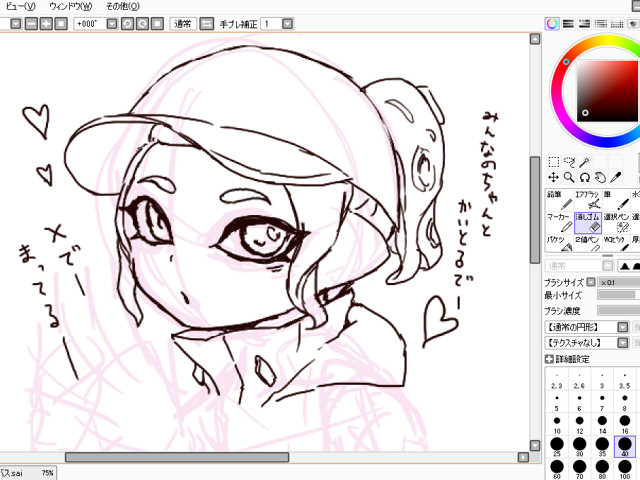Toggle the RGB slider panel icon
Image resolution: width=640 pixels, height=480 pixels.
pyautogui.click(x=568, y=24)
